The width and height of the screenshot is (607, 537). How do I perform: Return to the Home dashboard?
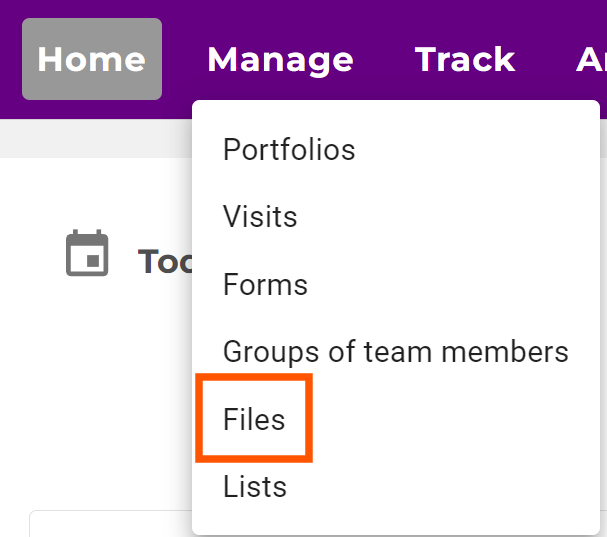[x=92, y=59]
